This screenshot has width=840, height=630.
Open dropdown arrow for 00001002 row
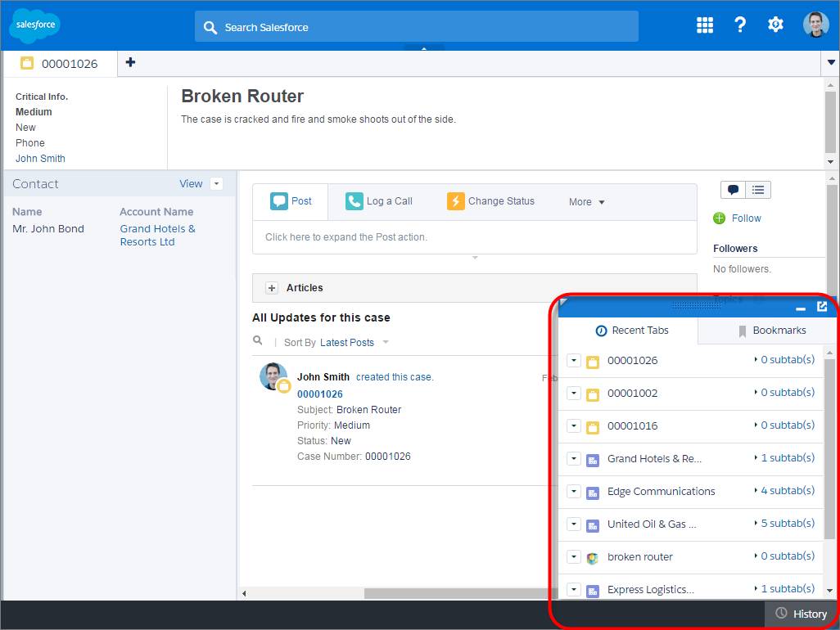574,393
